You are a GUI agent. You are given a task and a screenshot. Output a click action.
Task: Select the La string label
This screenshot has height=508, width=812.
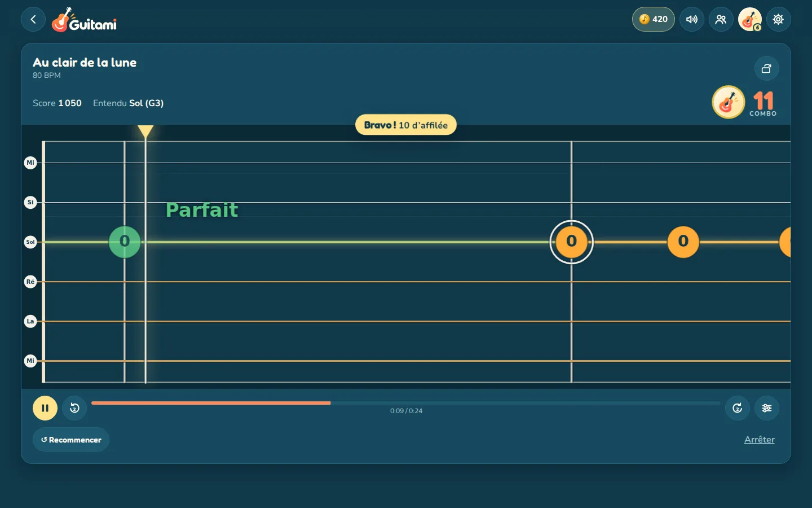[x=30, y=321]
